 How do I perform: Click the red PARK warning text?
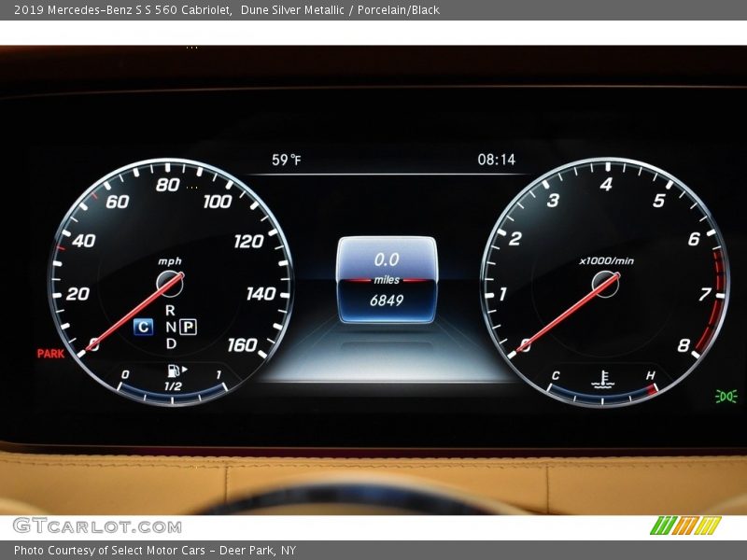pos(50,354)
